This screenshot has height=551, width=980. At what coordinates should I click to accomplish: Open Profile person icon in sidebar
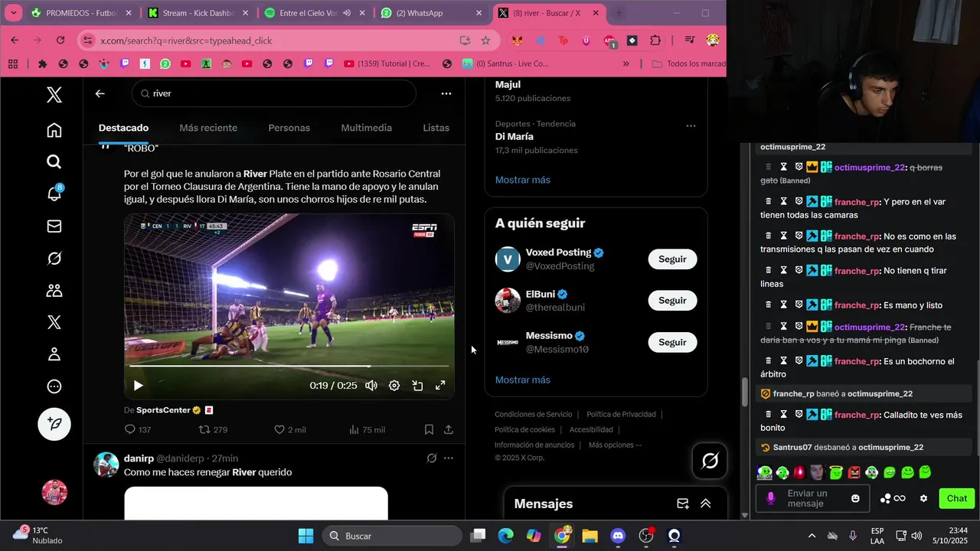tap(54, 354)
